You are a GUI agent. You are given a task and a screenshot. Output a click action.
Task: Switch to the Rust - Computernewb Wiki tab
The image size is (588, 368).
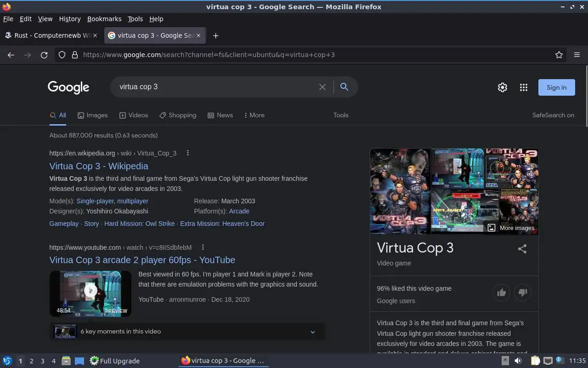pyautogui.click(x=51, y=35)
